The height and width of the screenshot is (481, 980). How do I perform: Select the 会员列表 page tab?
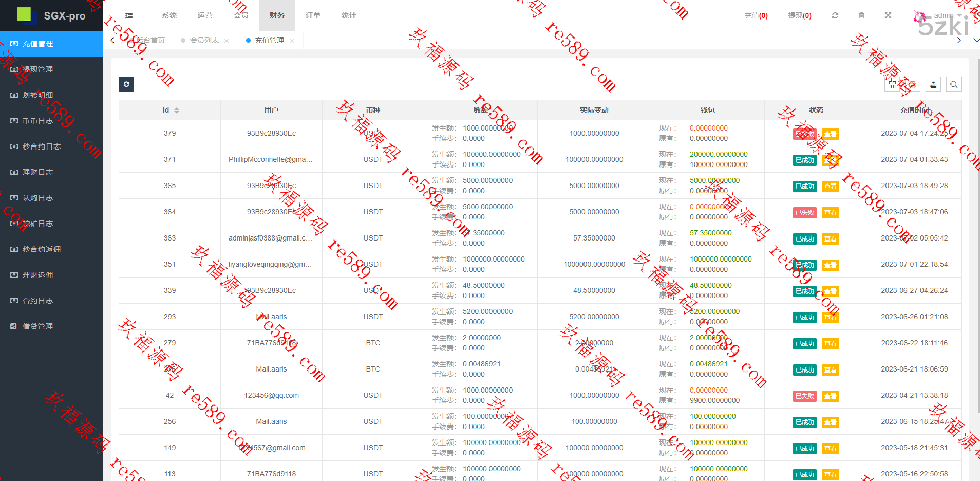pyautogui.click(x=204, y=40)
